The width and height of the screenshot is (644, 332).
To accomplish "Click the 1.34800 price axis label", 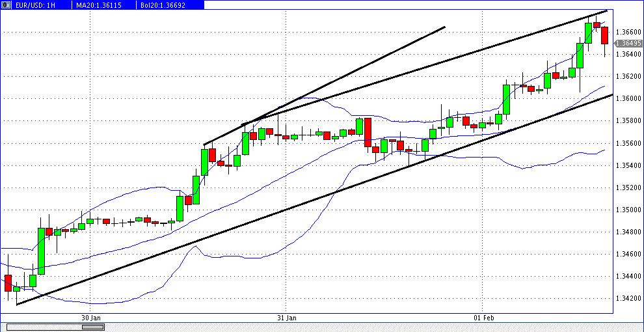I will pos(629,232).
